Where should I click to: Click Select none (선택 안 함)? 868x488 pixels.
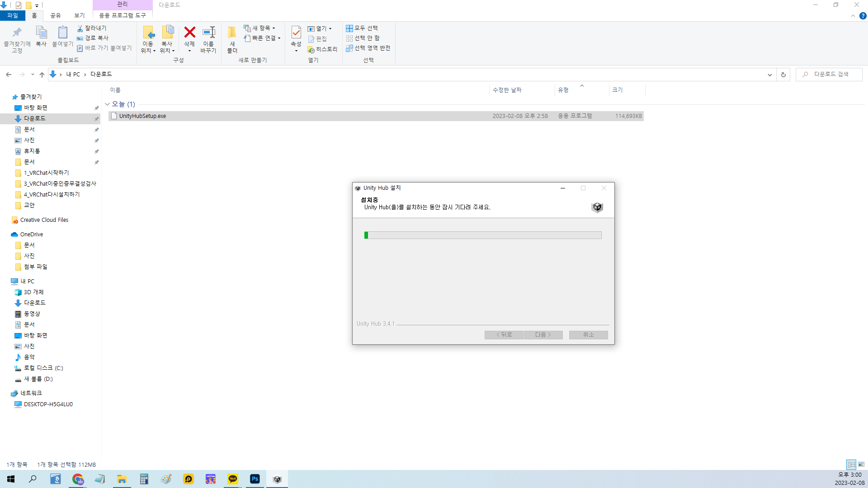(363, 38)
